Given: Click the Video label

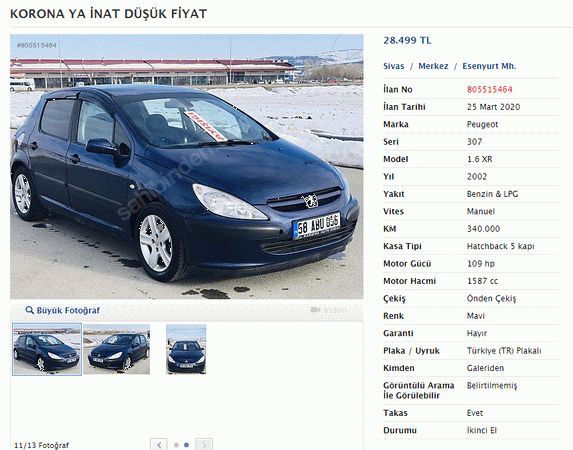Looking at the screenshot, I should click(335, 310).
